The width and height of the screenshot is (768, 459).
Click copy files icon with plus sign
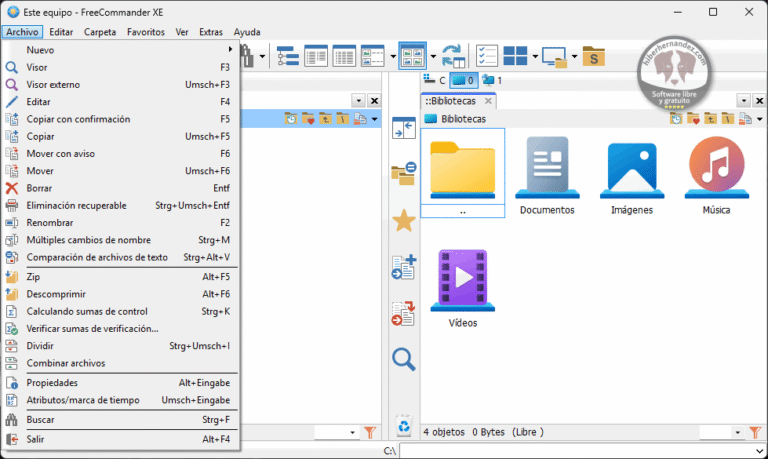pos(404,267)
